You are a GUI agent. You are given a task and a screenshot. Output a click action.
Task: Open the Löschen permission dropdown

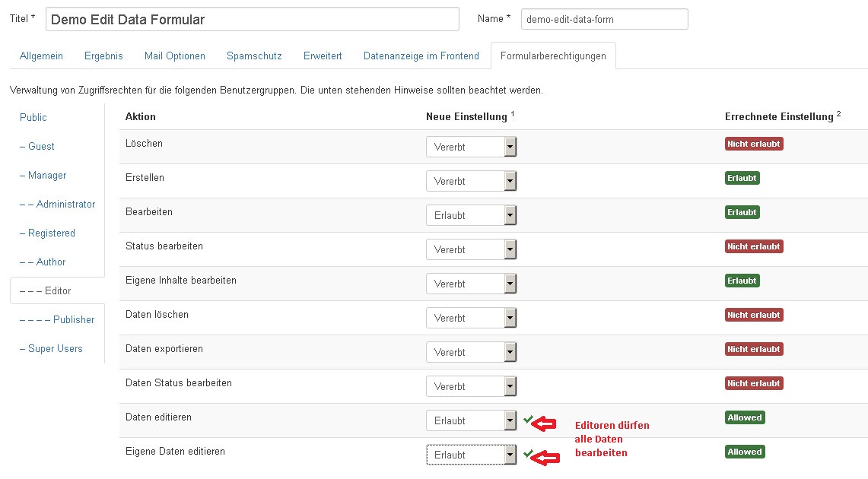[471, 147]
